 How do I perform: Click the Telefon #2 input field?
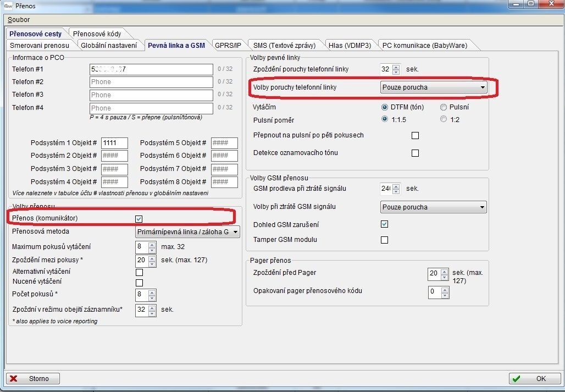click(x=151, y=82)
